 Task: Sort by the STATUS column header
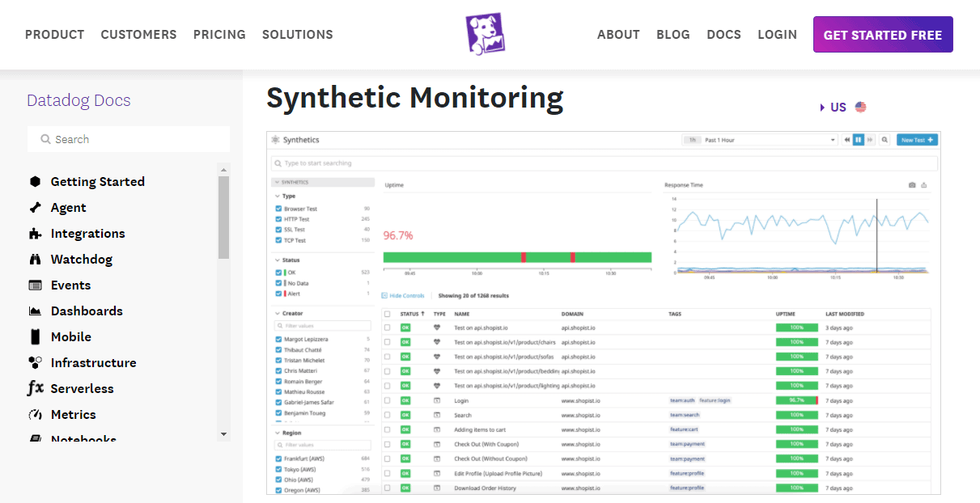[x=413, y=314]
